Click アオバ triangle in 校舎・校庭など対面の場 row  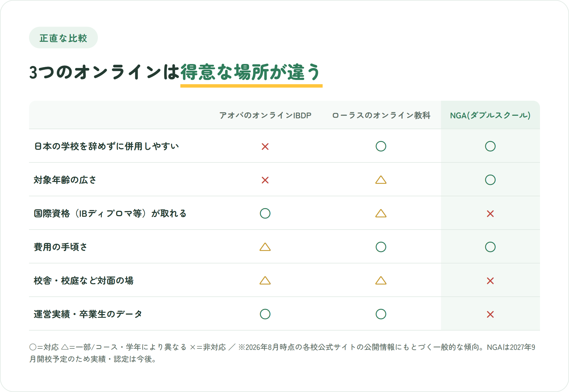[265, 280]
